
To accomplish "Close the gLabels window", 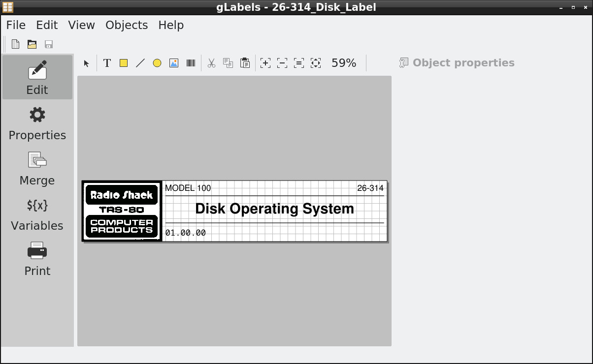I will click(585, 7).
